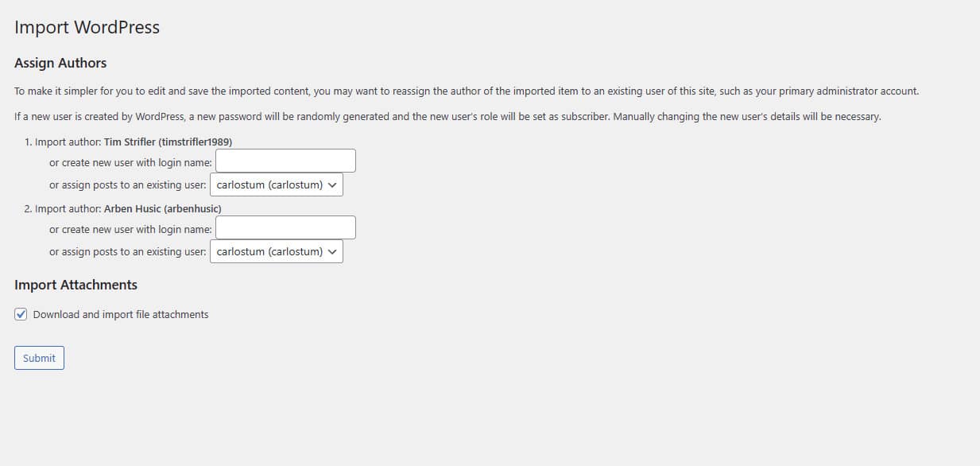Focus new login name field for Tim Strifler

coord(285,161)
